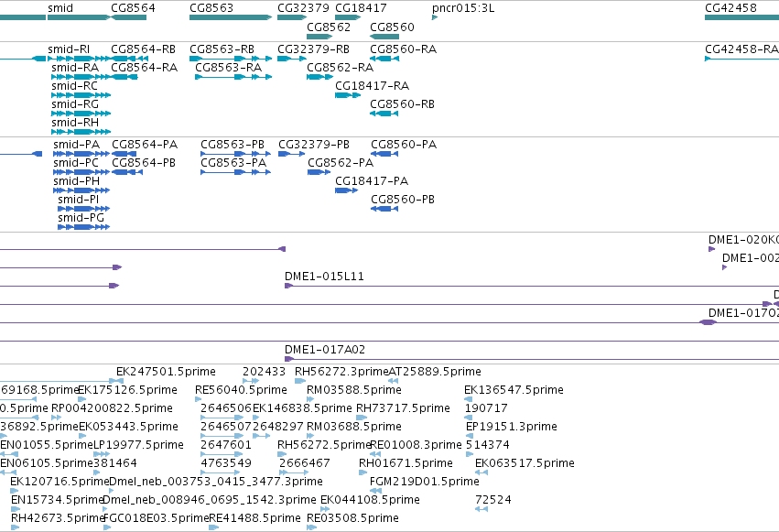The width and height of the screenshot is (779, 532).
Task: Select the FGM219D01.5prime EST
Action: tap(424, 482)
